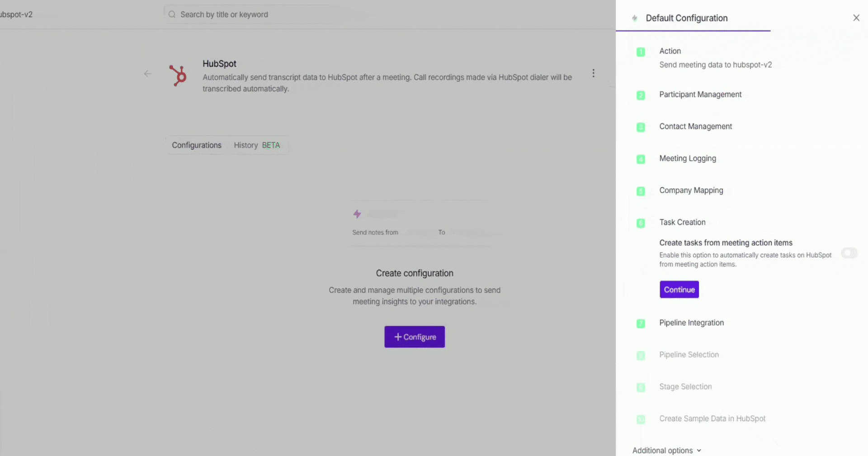
Task: Close the Default Configuration panel
Action: point(856,18)
